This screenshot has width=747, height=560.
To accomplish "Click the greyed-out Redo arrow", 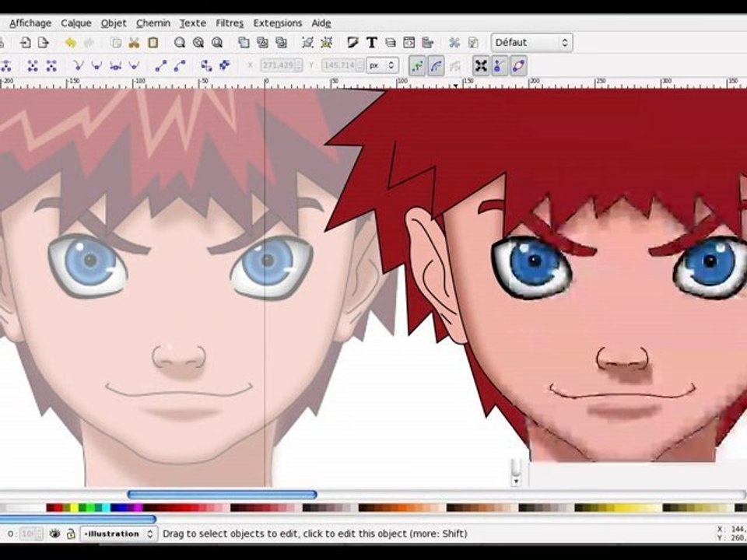I will pyautogui.click(x=89, y=43).
